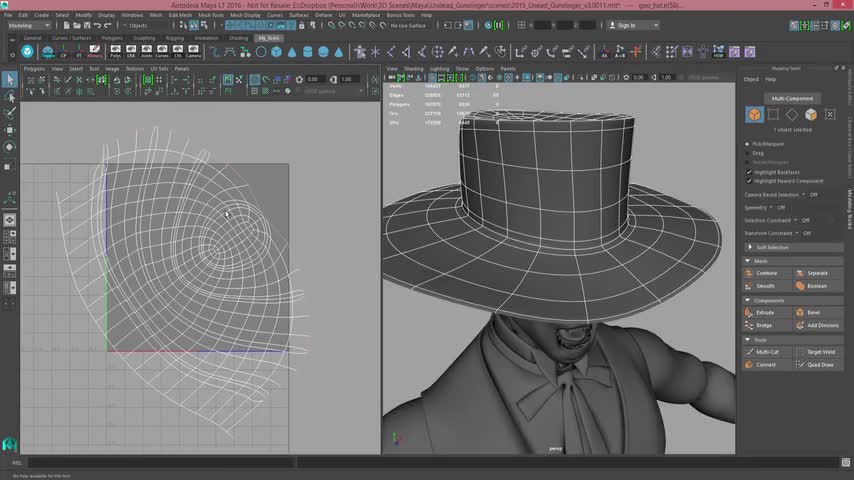Screen dimensions: 854x480
Task: Click the Target Weld tool
Action: (820, 352)
